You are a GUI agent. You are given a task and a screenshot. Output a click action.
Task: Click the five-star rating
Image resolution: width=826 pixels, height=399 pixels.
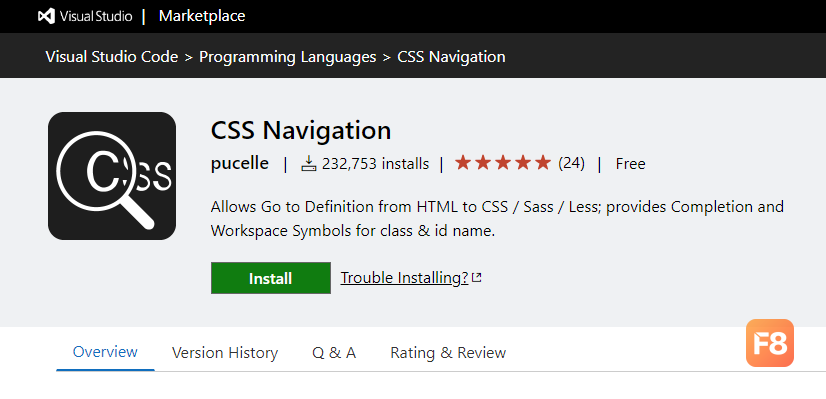[x=503, y=163]
